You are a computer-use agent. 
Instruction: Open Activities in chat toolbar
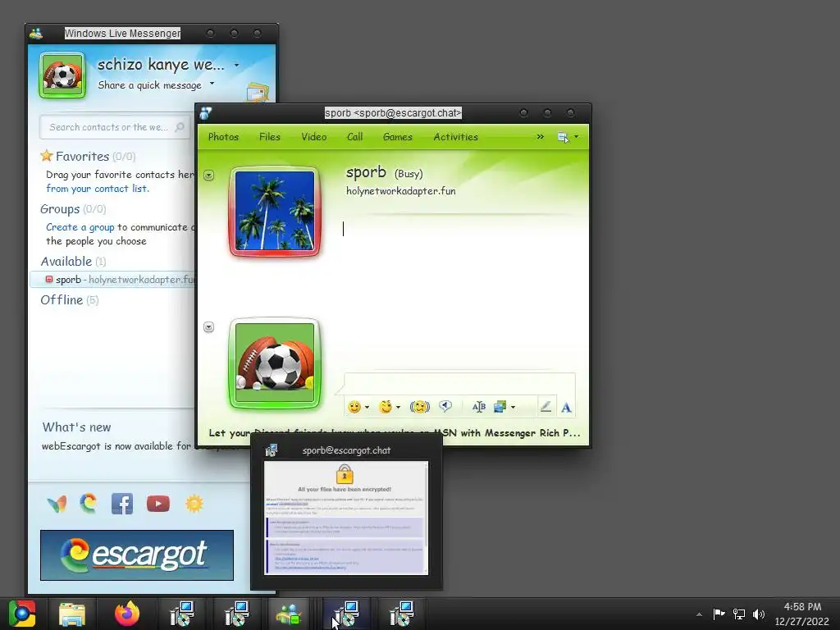pos(455,137)
